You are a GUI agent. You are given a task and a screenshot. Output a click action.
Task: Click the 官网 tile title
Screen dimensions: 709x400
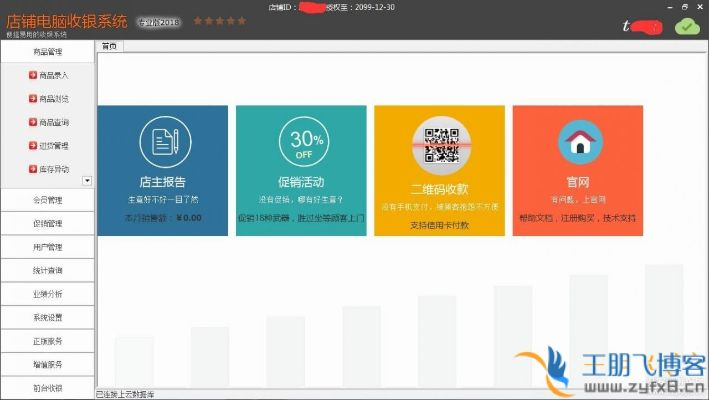click(578, 182)
